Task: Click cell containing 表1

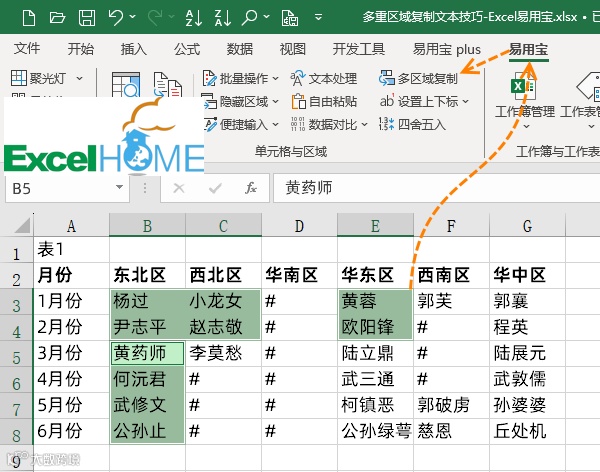Action: click(71, 250)
